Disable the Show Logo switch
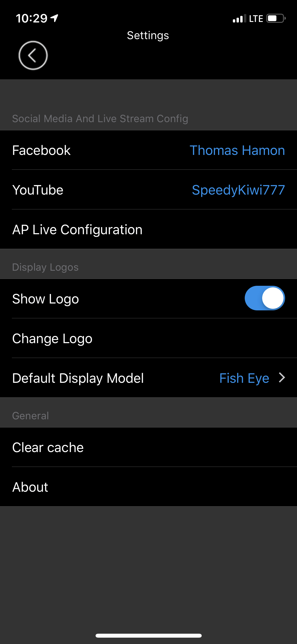297x644 pixels. tap(265, 298)
